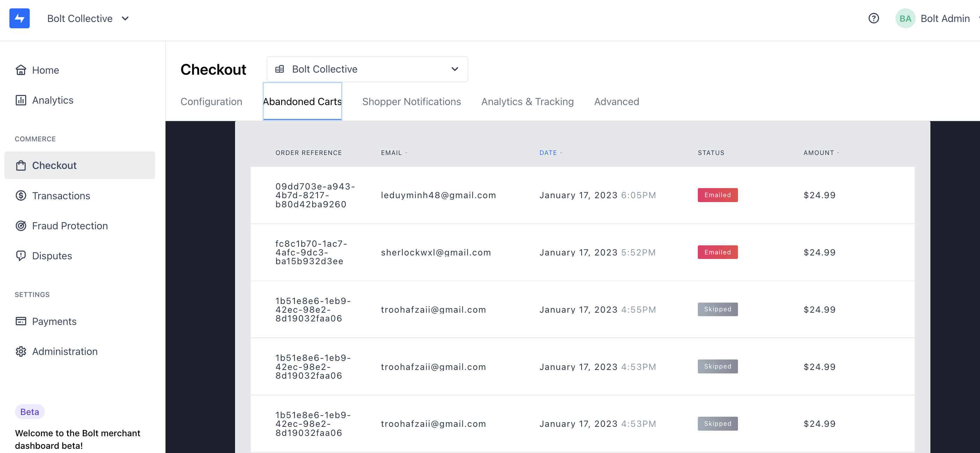Click the Fraud Protection target icon
Image resolution: width=980 pixels, height=453 pixels.
21,226
